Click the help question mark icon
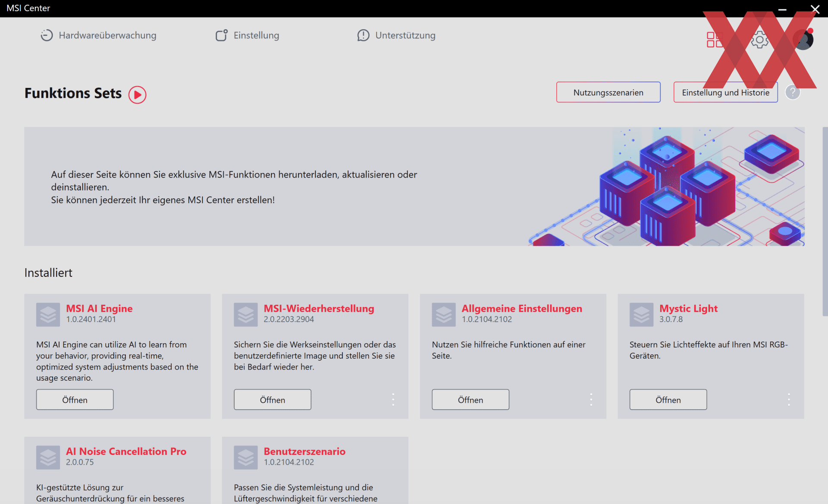 (793, 92)
